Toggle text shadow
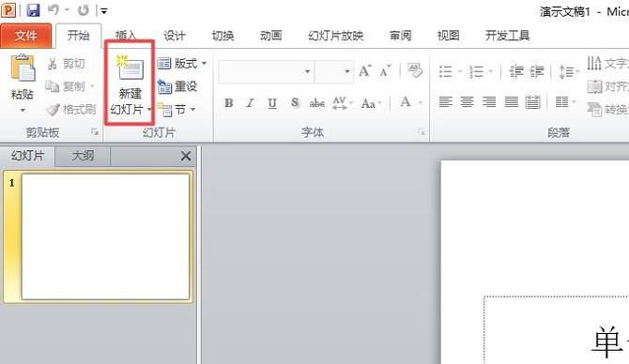This screenshot has height=364, width=629. tap(295, 103)
